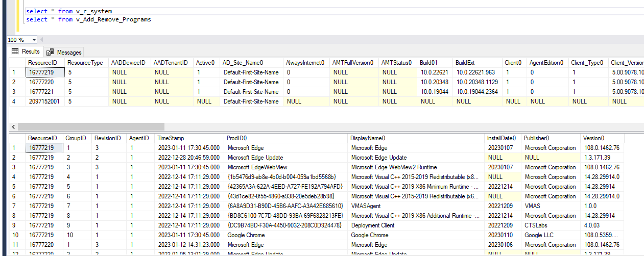Viewport: 644px width, 256px height.
Task: Place the cursor in the 'select * from v_Add_Remove_Programs' line
Action: pyautogui.click(x=88, y=19)
